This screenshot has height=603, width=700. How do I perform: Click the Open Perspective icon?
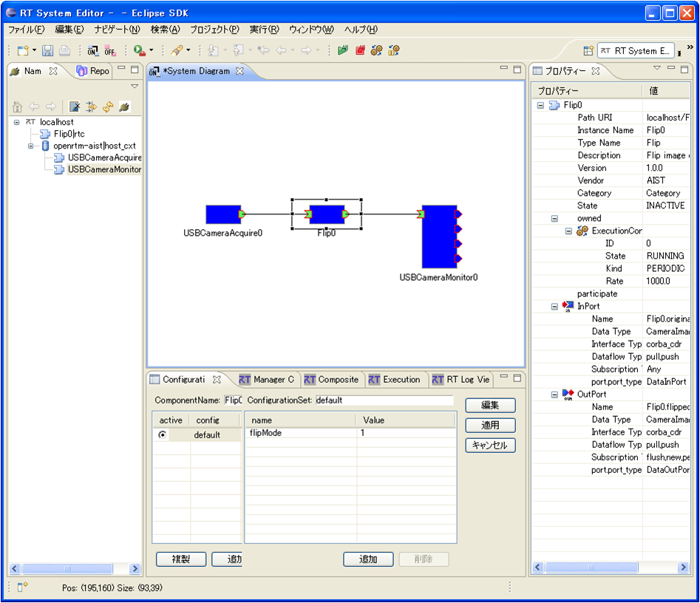588,50
